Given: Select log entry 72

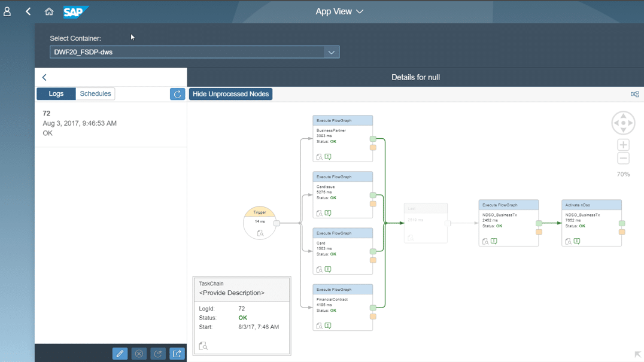Looking at the screenshot, I should pyautogui.click(x=111, y=123).
